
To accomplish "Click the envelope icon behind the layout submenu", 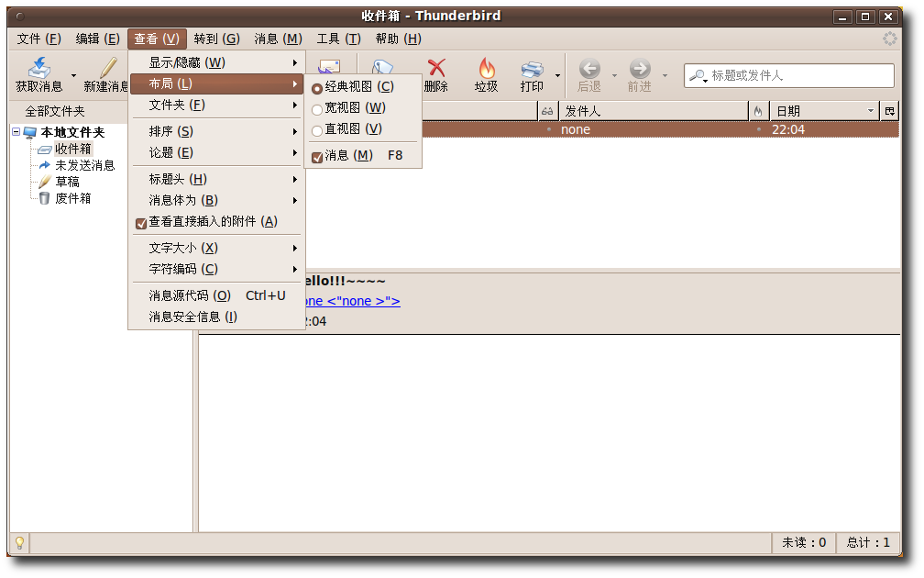I will 329,66.
